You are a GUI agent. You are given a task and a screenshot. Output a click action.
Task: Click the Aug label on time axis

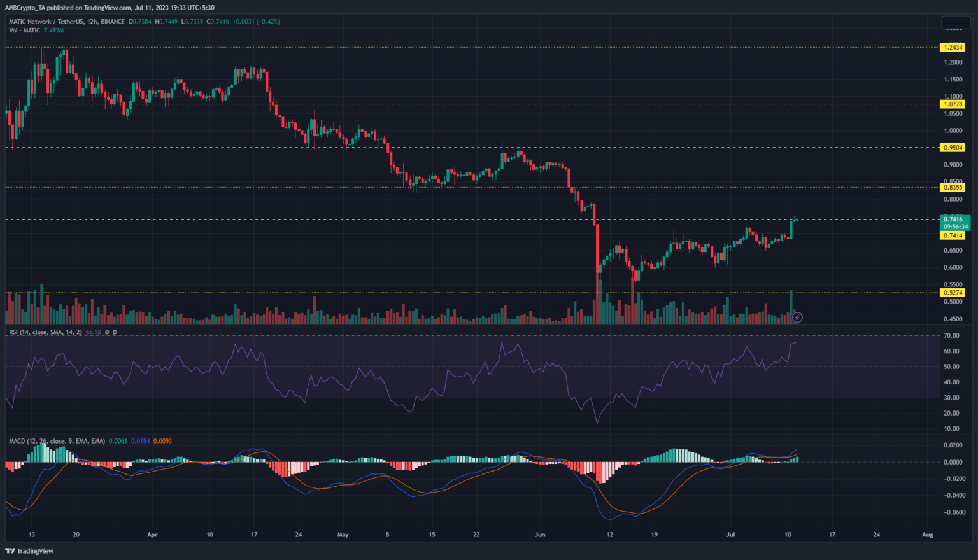[927, 535]
